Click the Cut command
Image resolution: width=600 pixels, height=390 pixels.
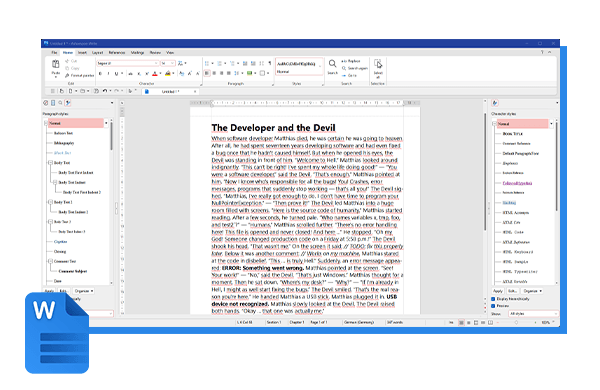click(71, 61)
